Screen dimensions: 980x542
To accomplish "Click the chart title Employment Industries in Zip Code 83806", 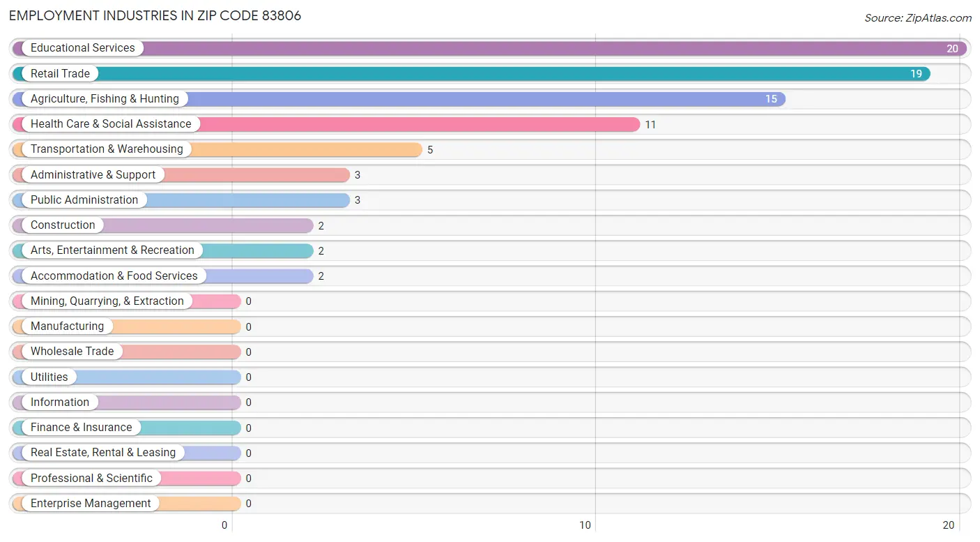I will [155, 15].
